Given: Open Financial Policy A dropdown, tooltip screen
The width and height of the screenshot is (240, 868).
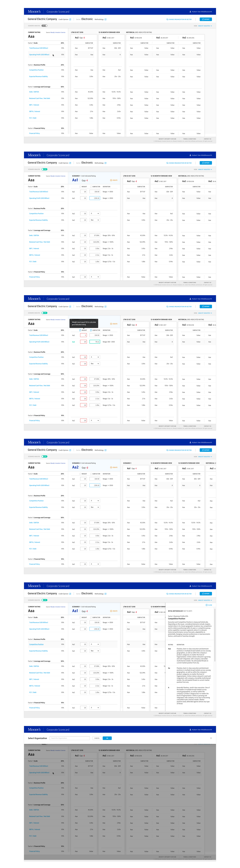Looking at the screenshot, I should click(95, 421).
